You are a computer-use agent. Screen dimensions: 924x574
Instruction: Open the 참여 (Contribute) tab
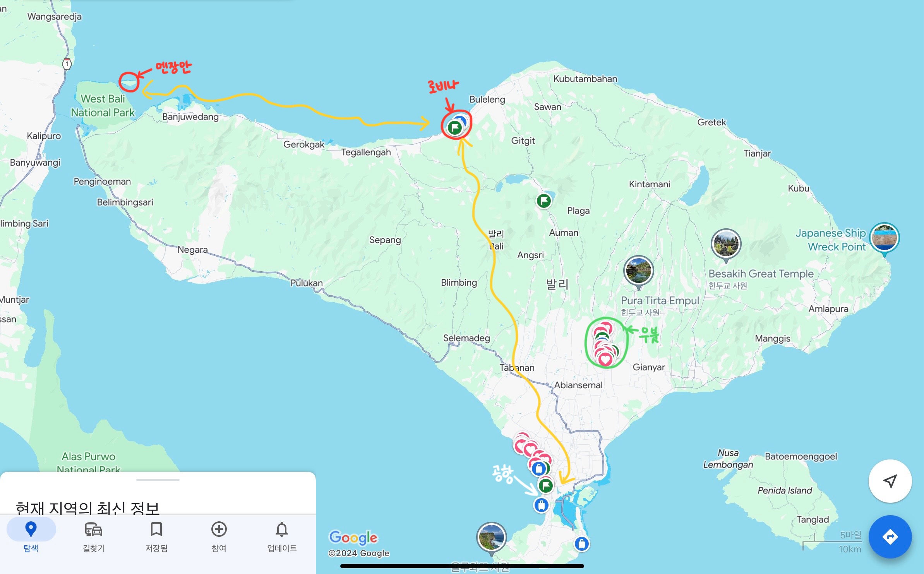pos(219,536)
